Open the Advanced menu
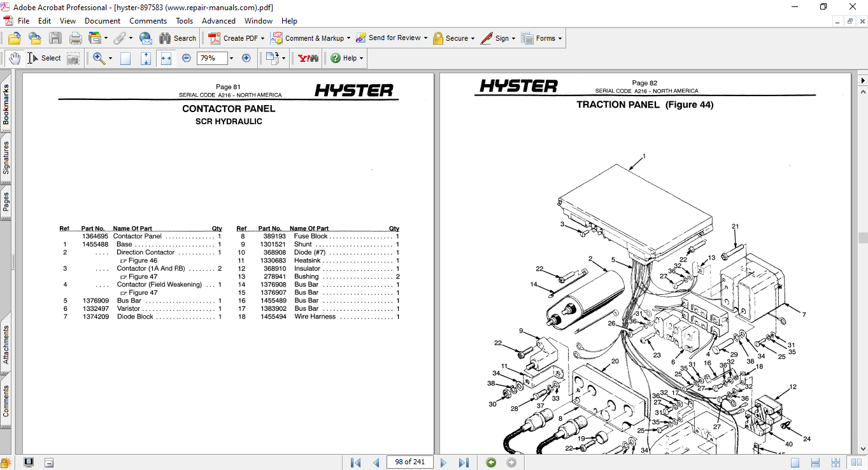The image size is (868, 470). tap(218, 21)
